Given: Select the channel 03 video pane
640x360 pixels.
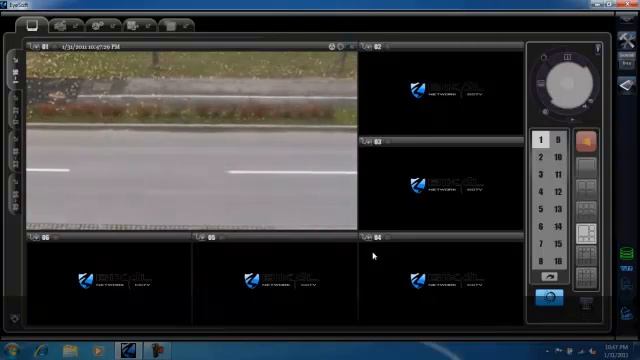Looking at the screenshot, I should pos(441,188).
